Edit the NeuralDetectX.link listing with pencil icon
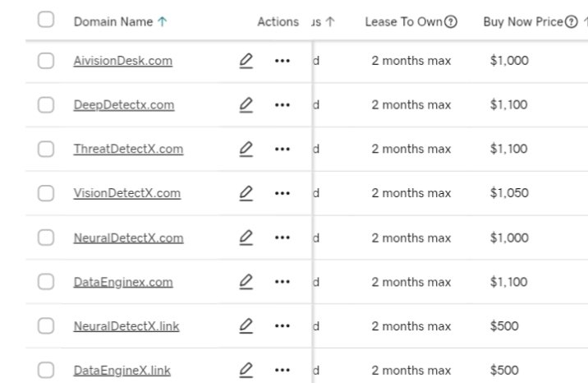The height and width of the screenshot is (383, 588). 246,326
